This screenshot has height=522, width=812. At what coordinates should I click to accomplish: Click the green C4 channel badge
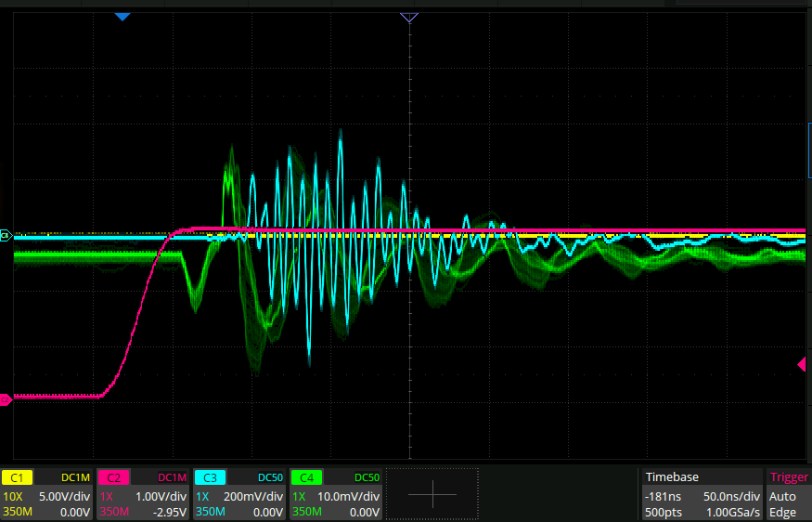(x=306, y=477)
